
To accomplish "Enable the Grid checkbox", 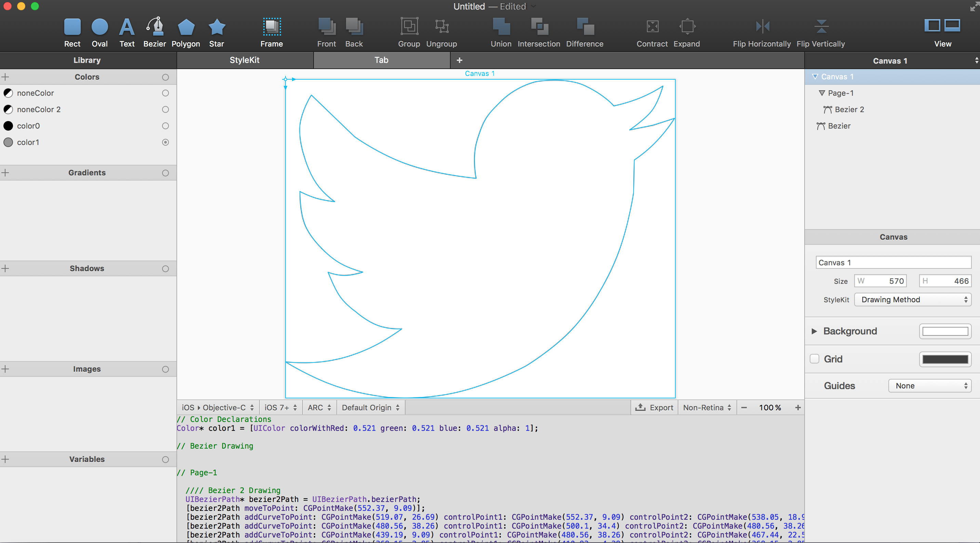I will [814, 359].
